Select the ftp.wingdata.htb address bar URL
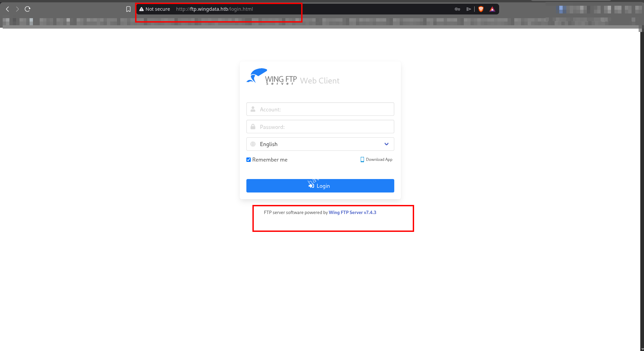644x351 pixels. pos(214,9)
